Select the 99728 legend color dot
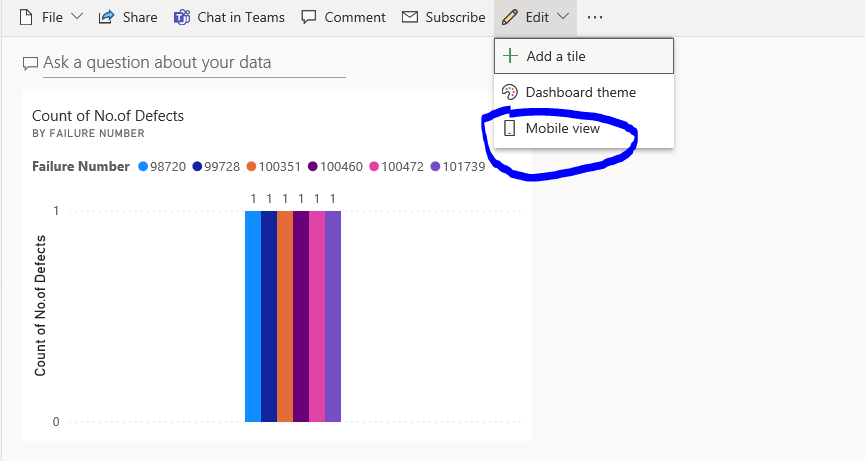Screen dimensions: 865x461 coord(197,167)
